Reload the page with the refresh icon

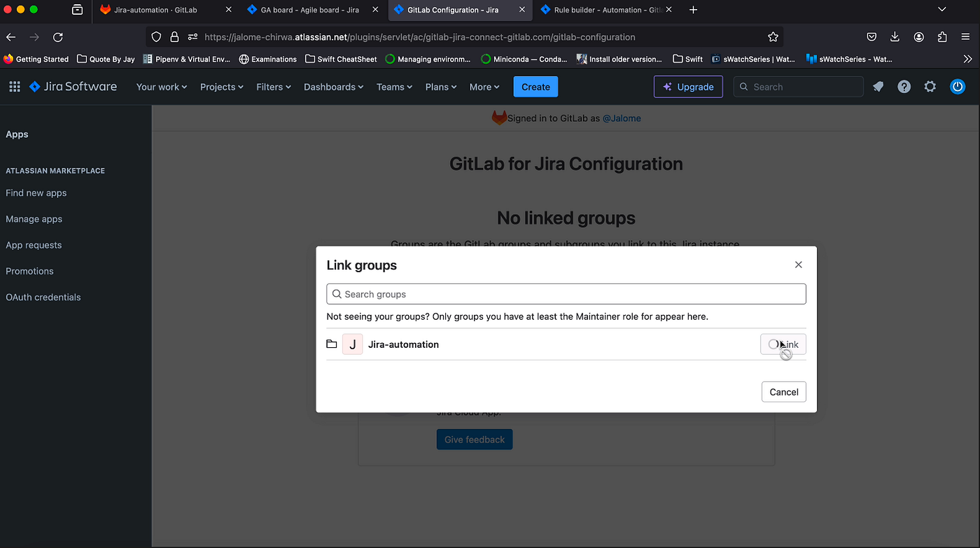click(x=58, y=37)
